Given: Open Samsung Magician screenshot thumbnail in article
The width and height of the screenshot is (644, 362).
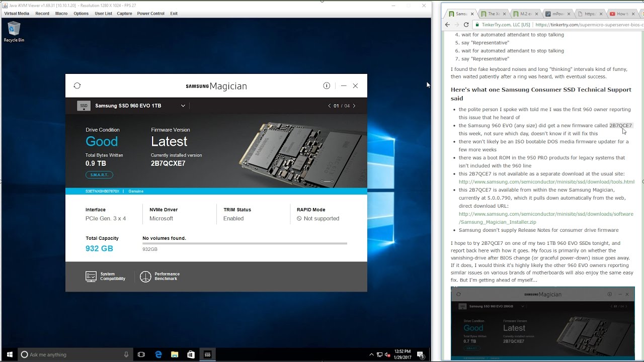Looking at the screenshot, I should pos(543,323).
